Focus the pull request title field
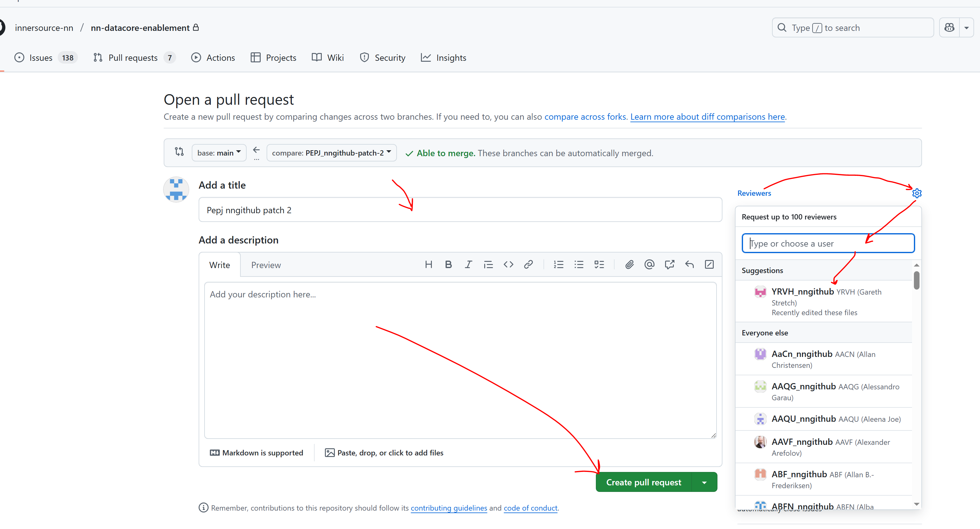The image size is (980, 529). pyautogui.click(x=460, y=210)
